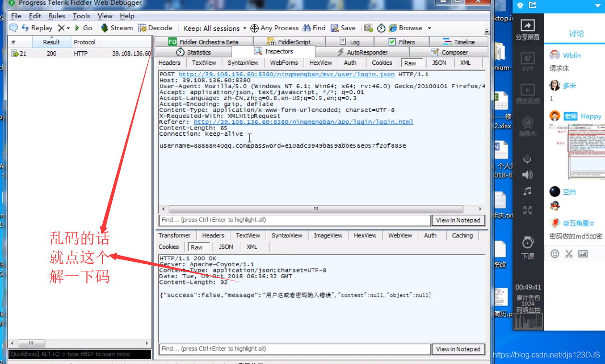The width and height of the screenshot is (605, 364).
Task: Click the fullscreen expand icon in side panel
Action: pos(528,210)
